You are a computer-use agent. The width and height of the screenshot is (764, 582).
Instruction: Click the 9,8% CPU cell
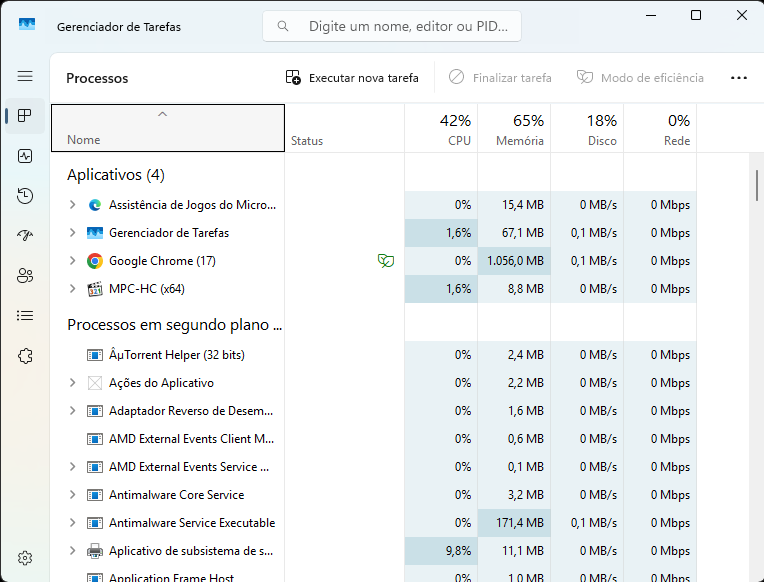click(x=441, y=551)
